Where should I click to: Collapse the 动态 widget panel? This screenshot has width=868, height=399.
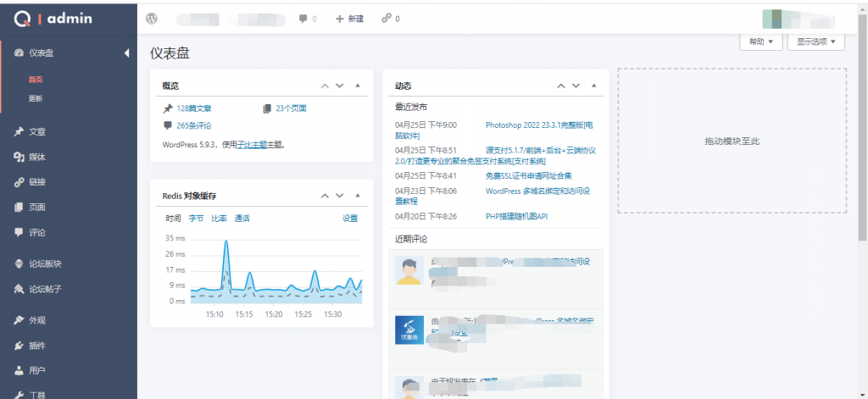pyautogui.click(x=594, y=86)
